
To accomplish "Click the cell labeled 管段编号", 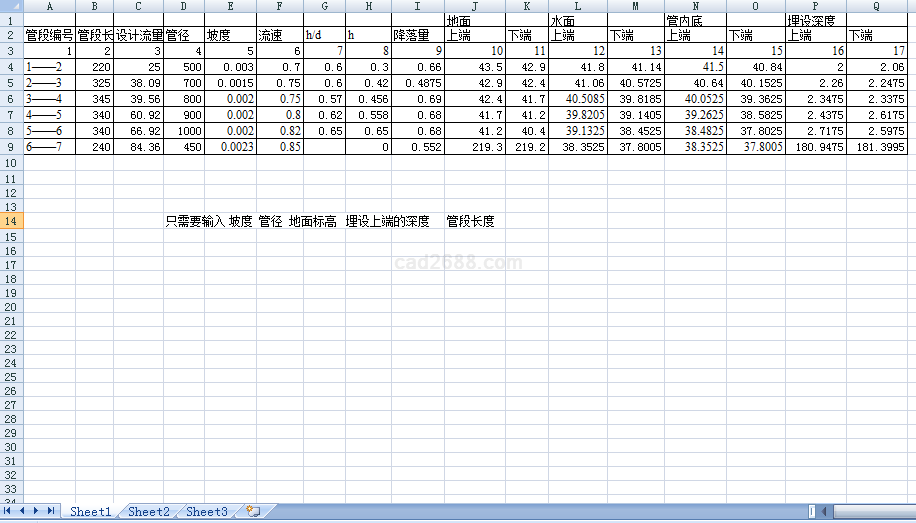I will coord(49,36).
